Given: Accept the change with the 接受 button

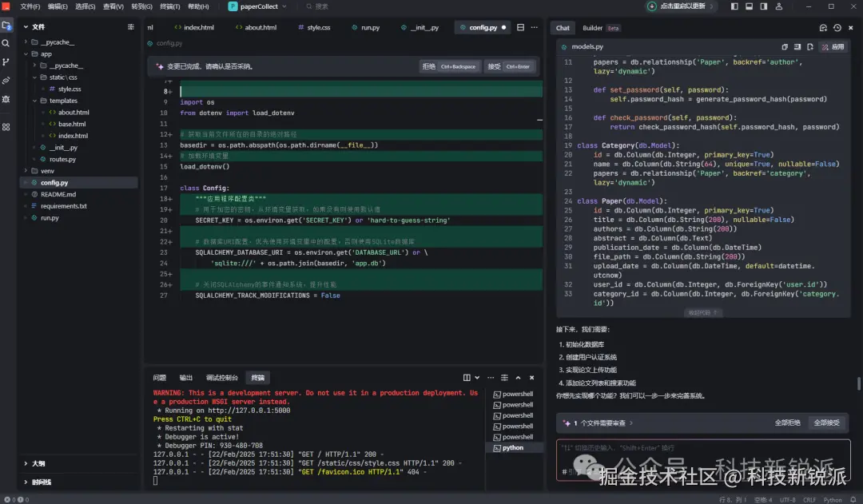Looking at the screenshot, I should (x=509, y=66).
